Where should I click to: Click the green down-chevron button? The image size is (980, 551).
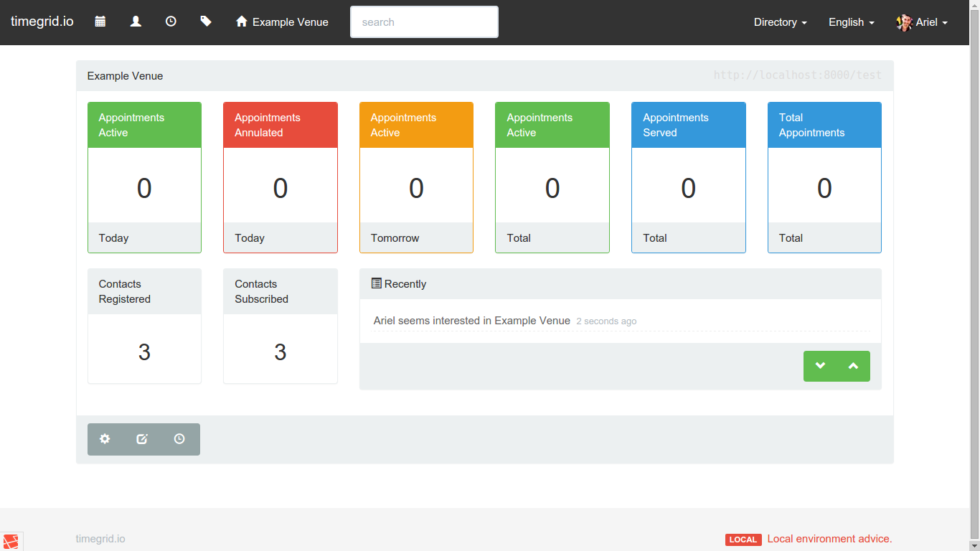click(x=820, y=366)
